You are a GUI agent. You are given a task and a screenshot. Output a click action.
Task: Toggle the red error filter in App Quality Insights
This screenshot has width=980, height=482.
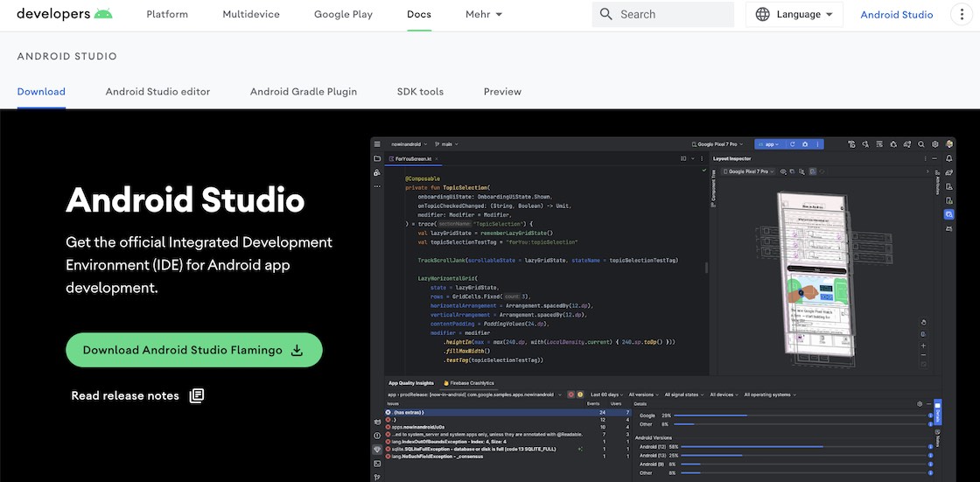[570, 395]
